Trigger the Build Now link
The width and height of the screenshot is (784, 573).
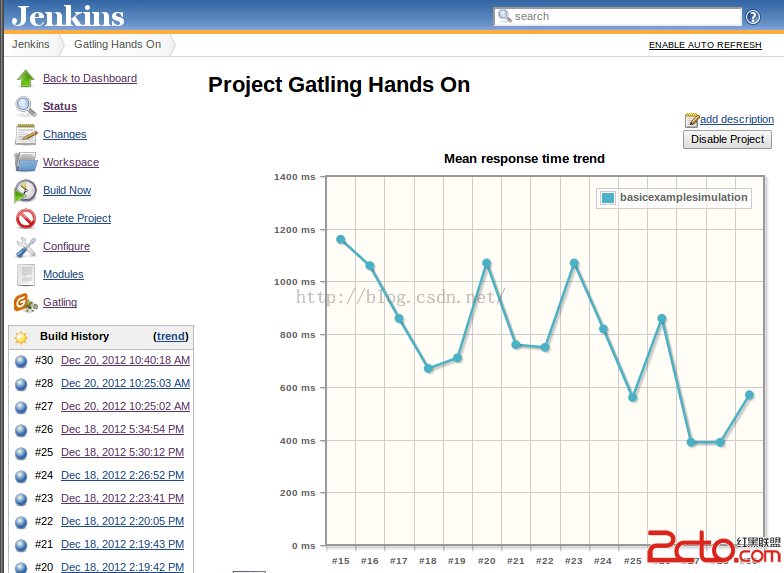67,190
